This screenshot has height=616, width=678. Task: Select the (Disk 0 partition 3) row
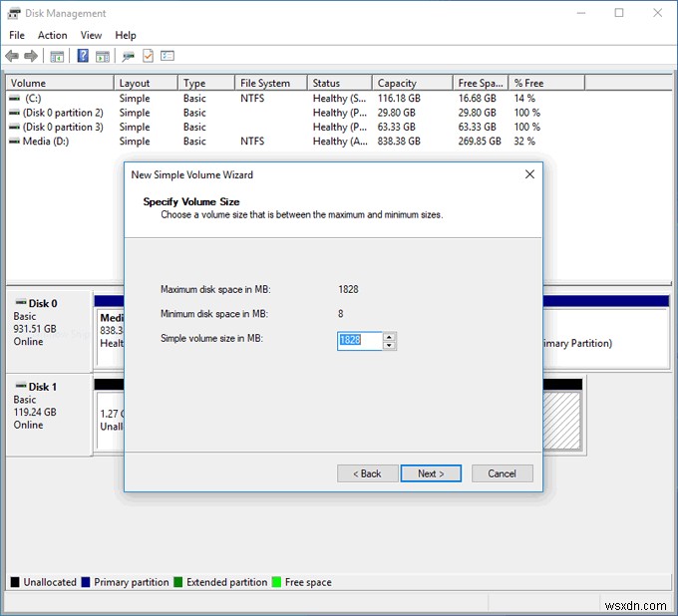pos(296,127)
